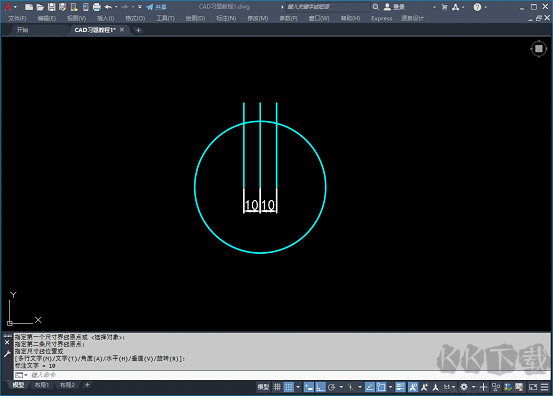The height and width of the screenshot is (396, 553).
Task: Open the workspace switching gear icon
Action: [464, 387]
